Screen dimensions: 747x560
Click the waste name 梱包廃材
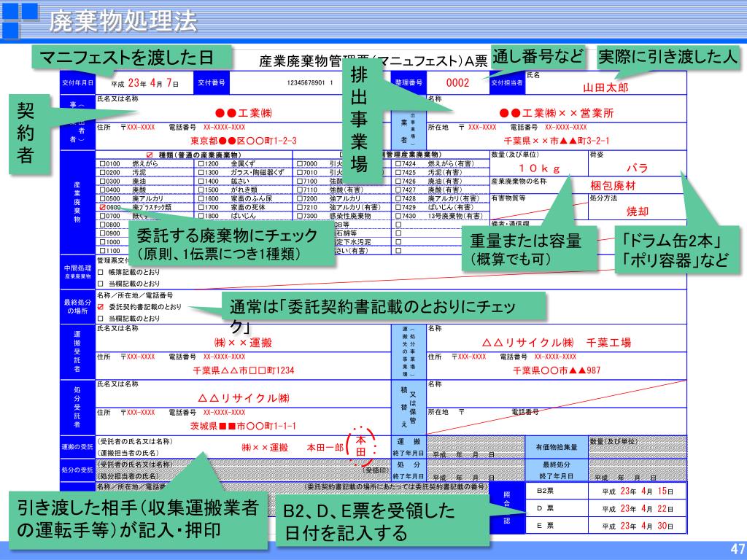pyautogui.click(x=613, y=186)
